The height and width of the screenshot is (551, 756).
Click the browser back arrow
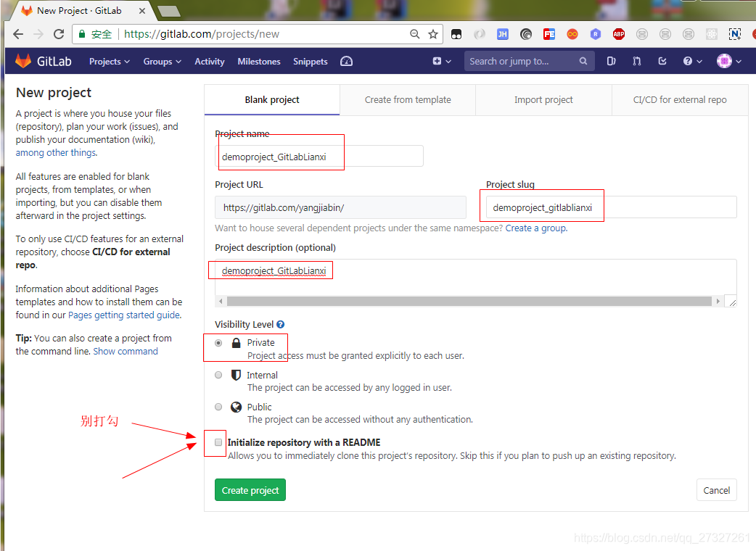(18, 34)
